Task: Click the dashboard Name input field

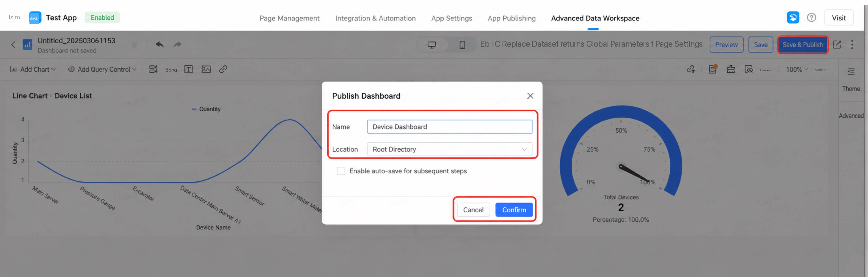Action: click(450, 127)
